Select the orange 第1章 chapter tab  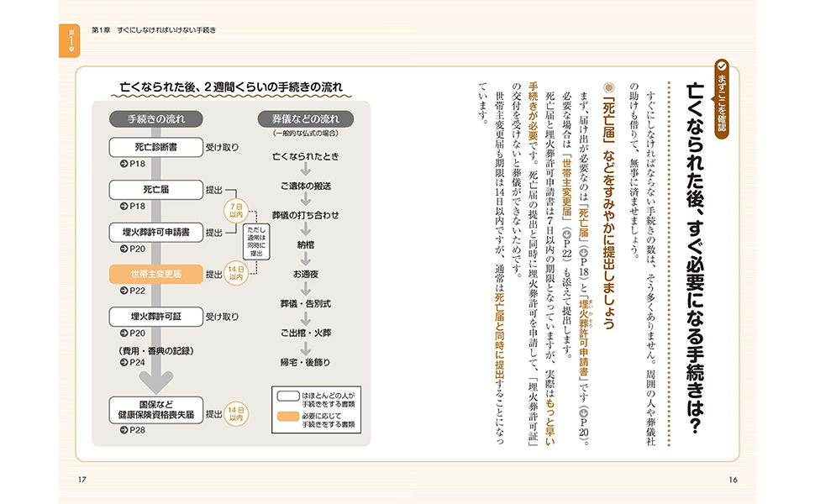point(70,40)
